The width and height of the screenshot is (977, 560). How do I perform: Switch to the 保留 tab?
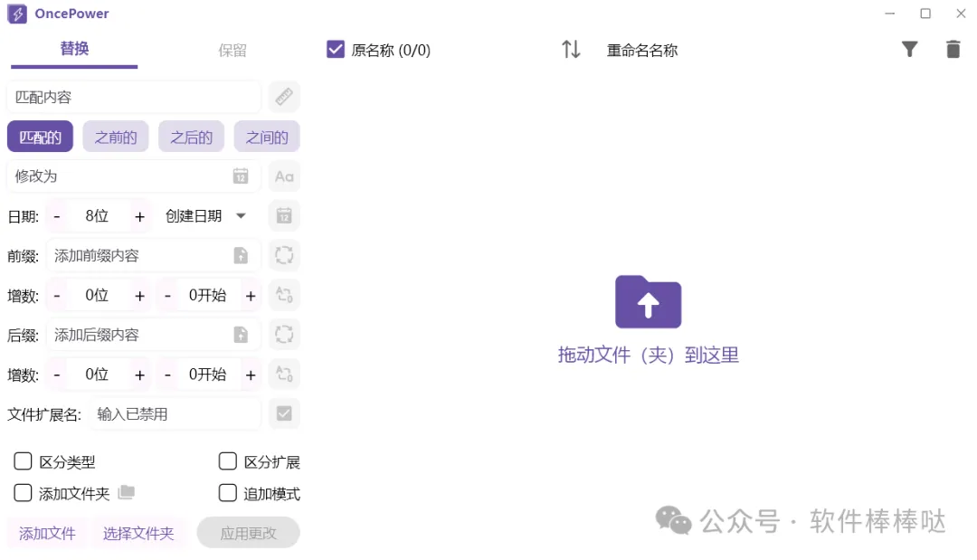pyautogui.click(x=232, y=50)
